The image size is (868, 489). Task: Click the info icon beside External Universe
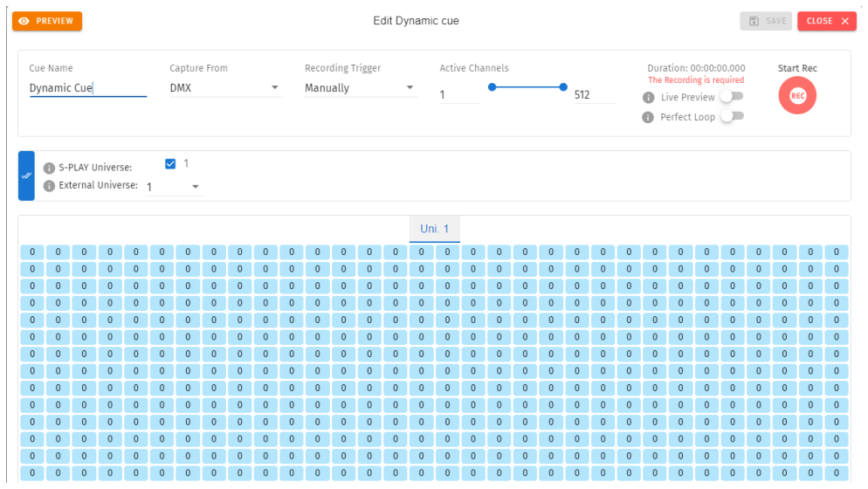point(49,185)
